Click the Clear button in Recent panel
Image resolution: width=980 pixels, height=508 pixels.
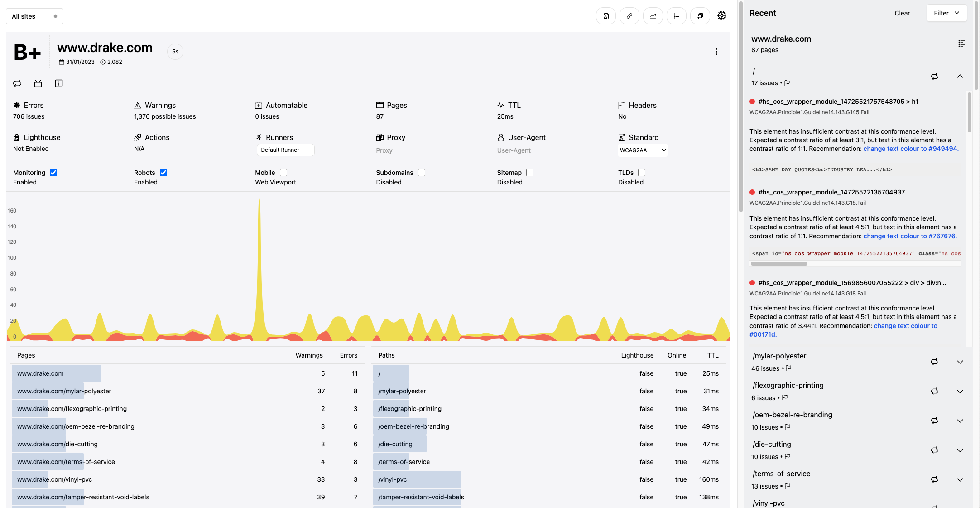[902, 13]
